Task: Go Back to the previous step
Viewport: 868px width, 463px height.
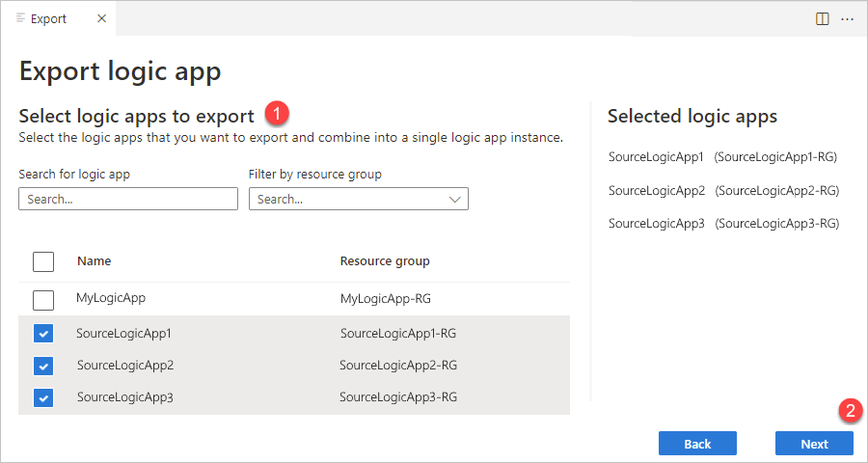Action: coord(697,444)
